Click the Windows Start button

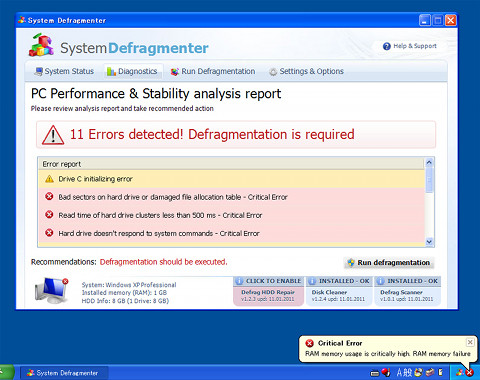tap(7, 372)
